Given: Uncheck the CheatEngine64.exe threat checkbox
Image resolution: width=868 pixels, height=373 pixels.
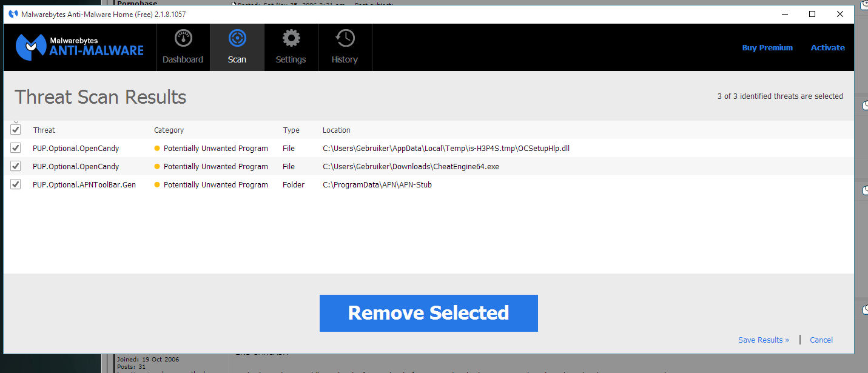Looking at the screenshot, I should click(x=16, y=166).
